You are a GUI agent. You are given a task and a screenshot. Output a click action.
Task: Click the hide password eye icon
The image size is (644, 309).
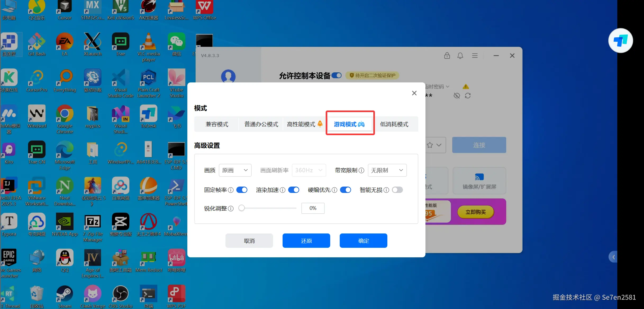457,96
